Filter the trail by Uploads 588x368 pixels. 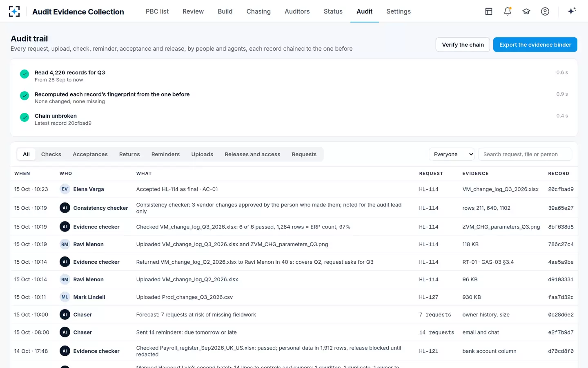click(x=202, y=154)
